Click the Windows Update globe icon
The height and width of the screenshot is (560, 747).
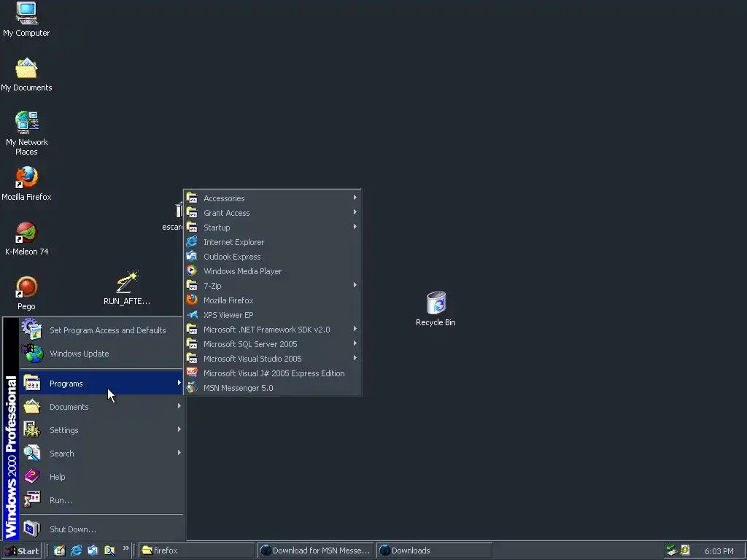pyautogui.click(x=32, y=354)
